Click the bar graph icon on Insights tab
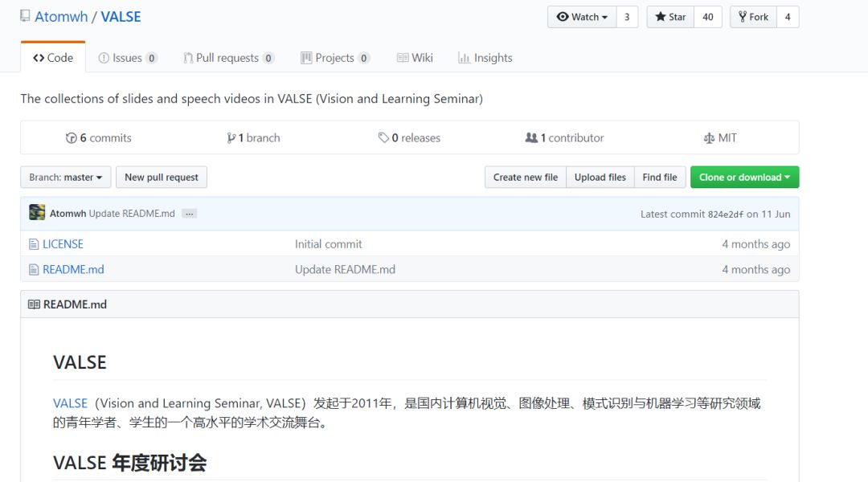 point(464,58)
